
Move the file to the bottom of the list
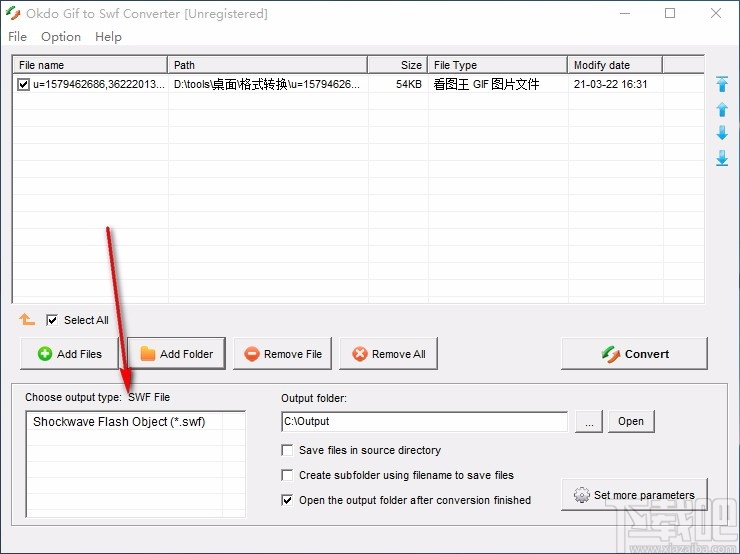point(722,158)
